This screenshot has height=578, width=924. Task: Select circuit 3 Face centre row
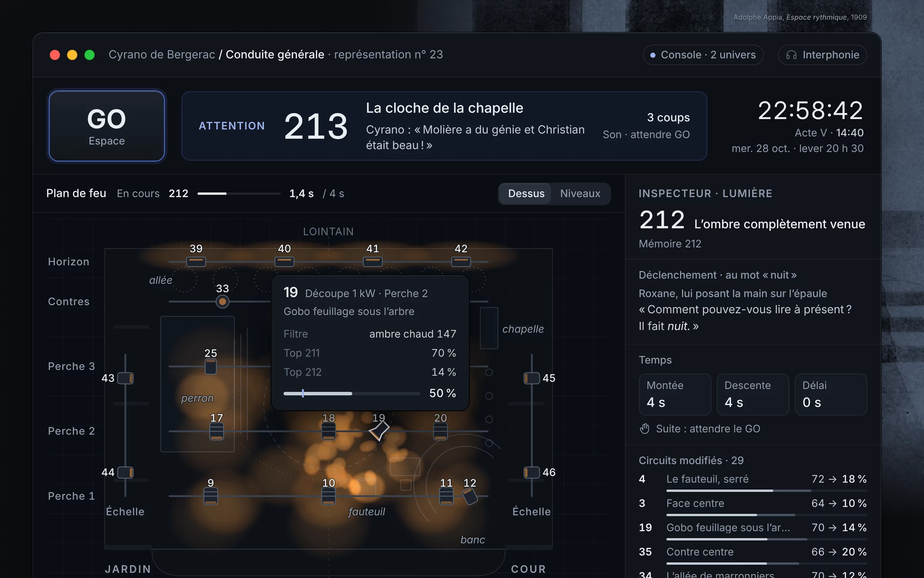[x=753, y=507]
